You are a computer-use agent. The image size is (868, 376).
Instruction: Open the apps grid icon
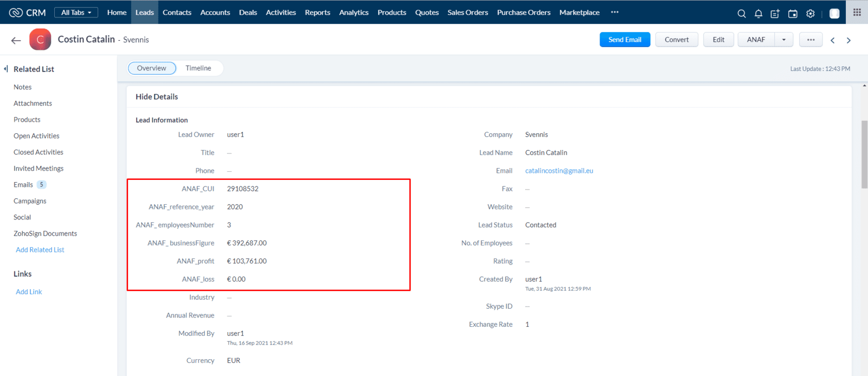857,12
